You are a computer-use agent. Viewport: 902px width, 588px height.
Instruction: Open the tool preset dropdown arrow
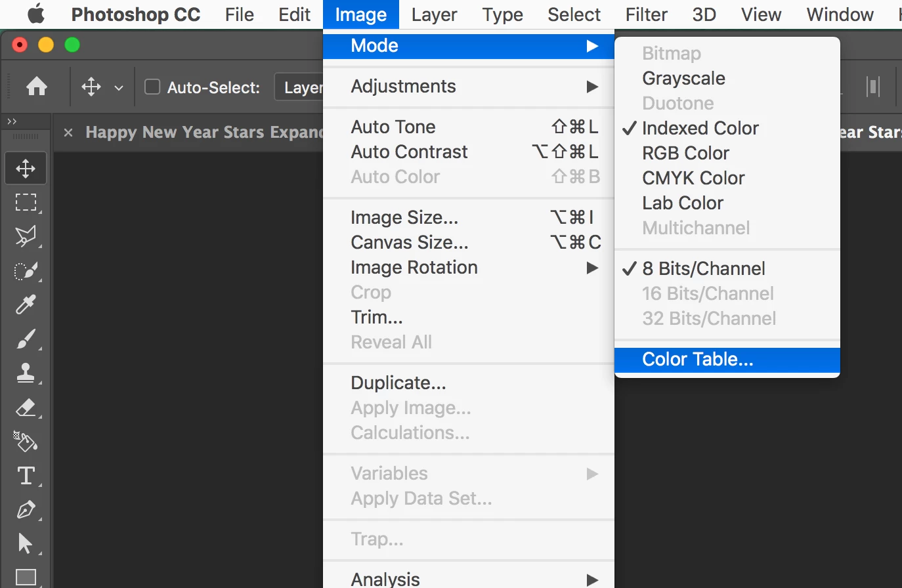(119, 87)
